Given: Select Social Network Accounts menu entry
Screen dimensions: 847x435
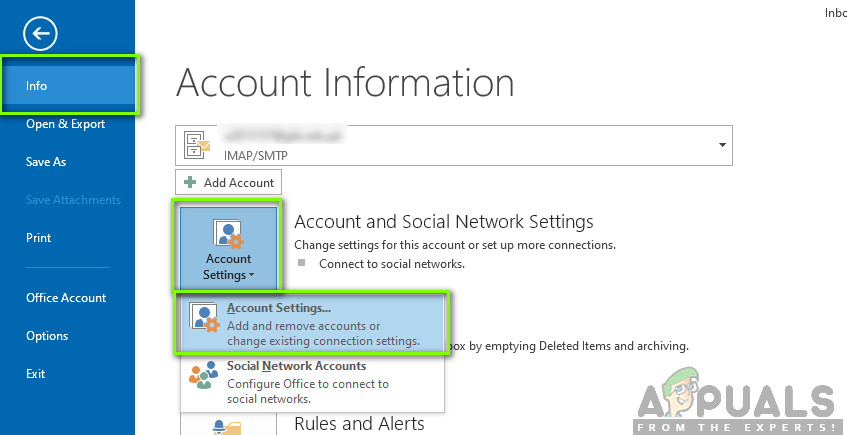Looking at the screenshot, I should [x=312, y=382].
